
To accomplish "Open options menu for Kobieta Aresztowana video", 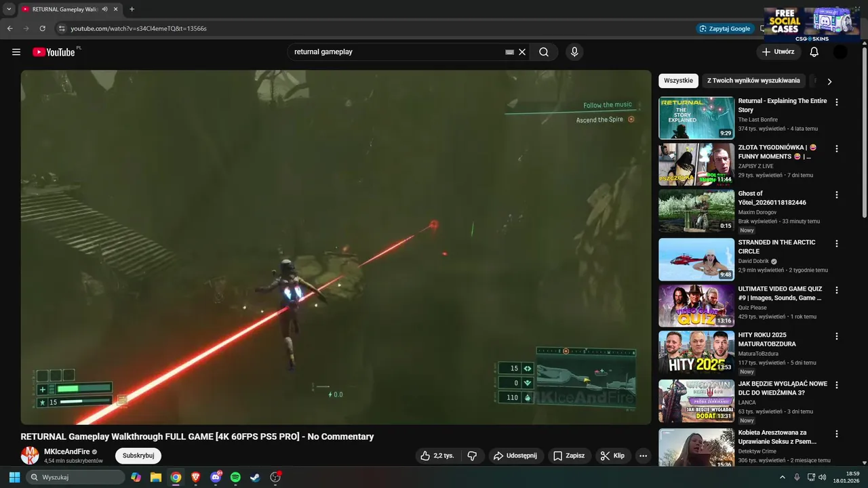I will (x=836, y=434).
